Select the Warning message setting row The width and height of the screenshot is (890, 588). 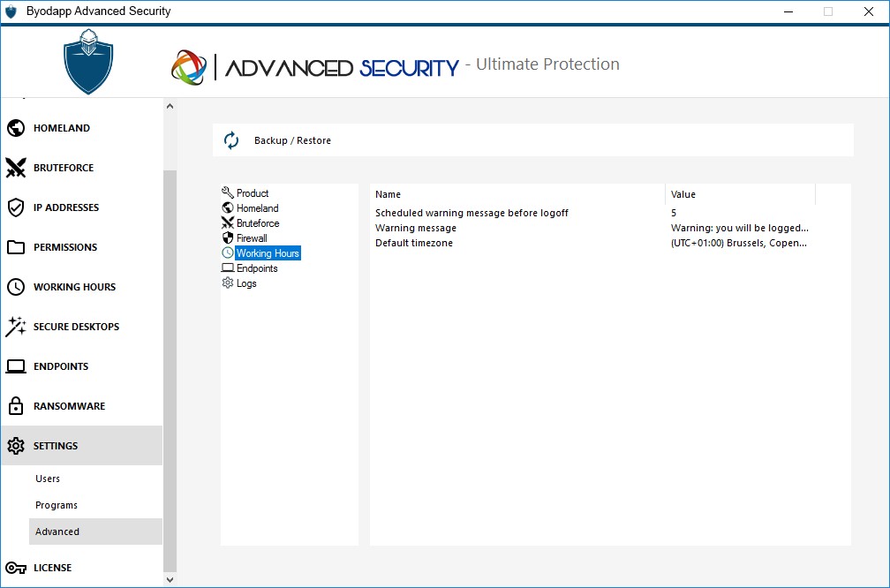click(416, 228)
